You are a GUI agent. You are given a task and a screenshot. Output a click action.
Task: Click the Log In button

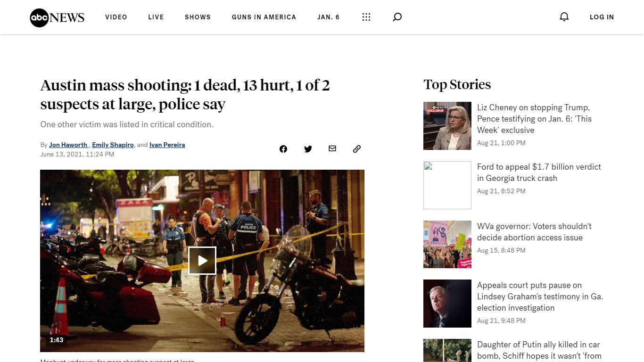click(602, 17)
